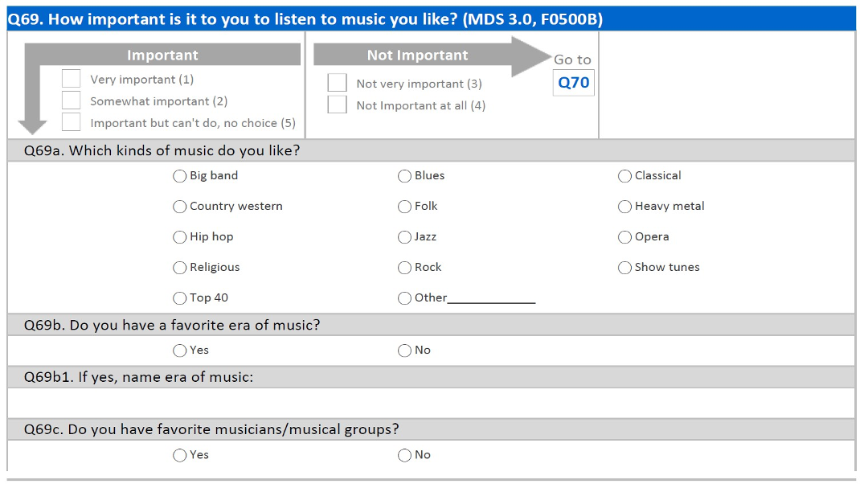Check Not very important (3) box
This screenshot has height=484, width=868.
click(x=338, y=83)
